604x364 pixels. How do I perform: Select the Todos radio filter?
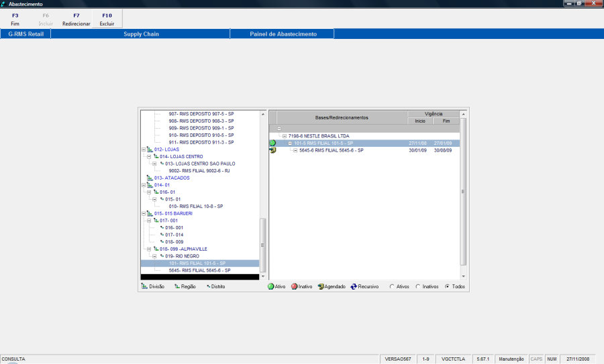[447, 287]
